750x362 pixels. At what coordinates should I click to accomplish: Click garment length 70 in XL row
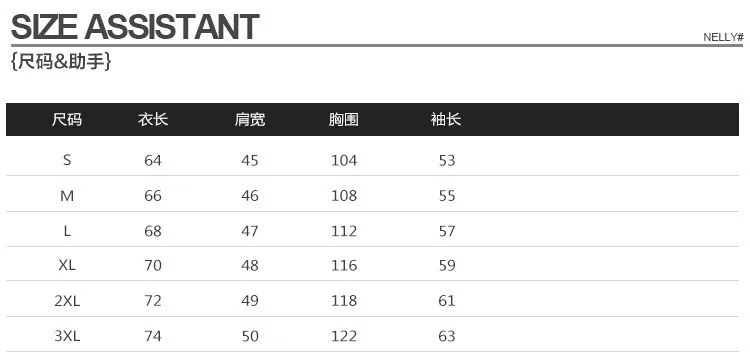point(153,265)
